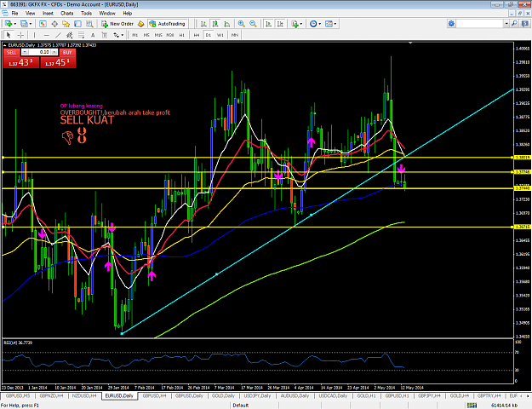532x409 pixels.
Task: Open the File menu
Action: coord(14,14)
